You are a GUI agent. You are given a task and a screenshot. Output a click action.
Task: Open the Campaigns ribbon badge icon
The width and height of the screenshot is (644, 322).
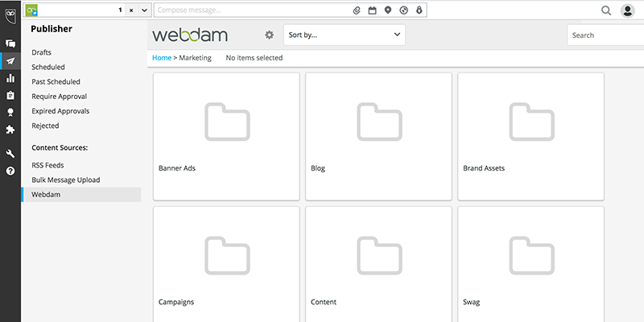pyautogui.click(x=10, y=112)
